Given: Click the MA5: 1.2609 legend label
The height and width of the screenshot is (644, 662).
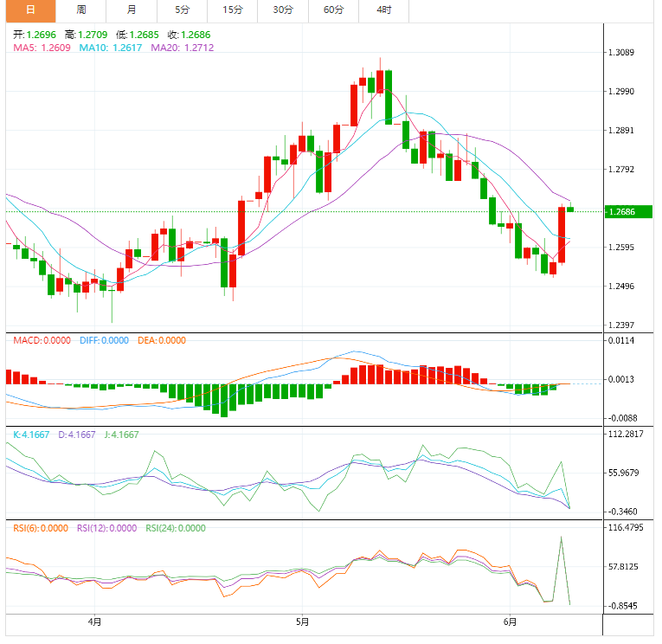Looking at the screenshot, I should click(42, 48).
